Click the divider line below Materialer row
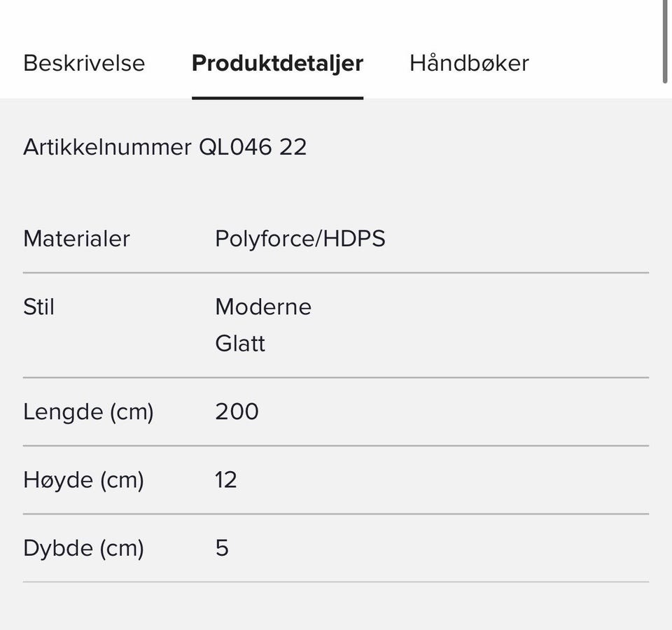 pyautogui.click(x=336, y=272)
